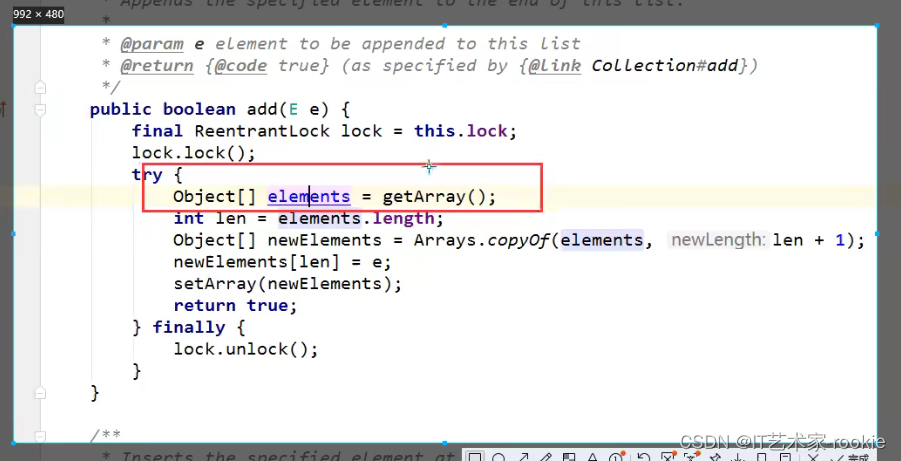This screenshot has height=461, width=901.
Task: Click the finally keyword
Action: [189, 328]
